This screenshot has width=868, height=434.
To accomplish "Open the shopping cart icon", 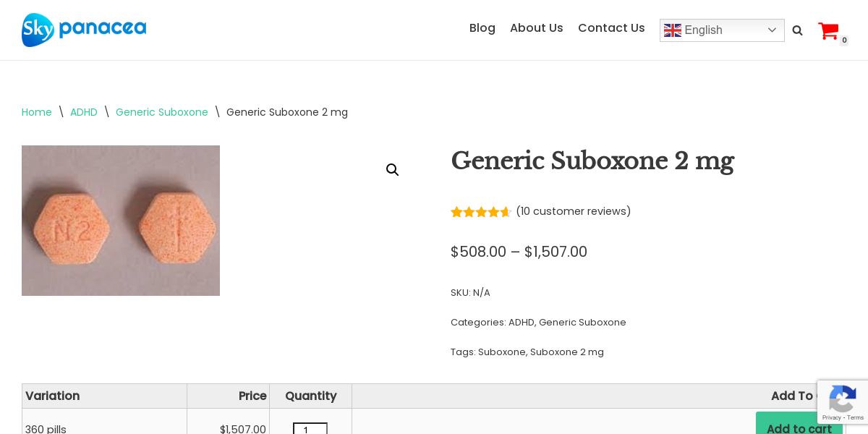I will point(828,31).
